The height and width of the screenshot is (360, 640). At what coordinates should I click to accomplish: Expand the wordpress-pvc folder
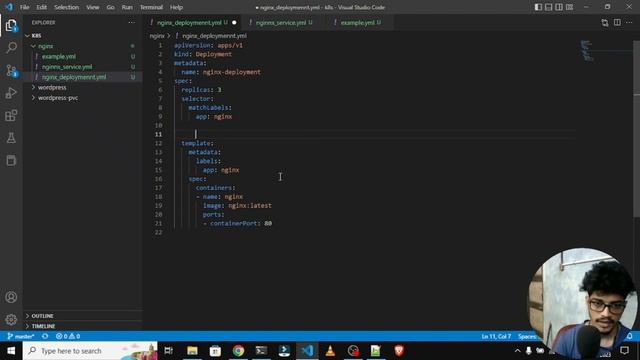pyautogui.click(x=33, y=98)
